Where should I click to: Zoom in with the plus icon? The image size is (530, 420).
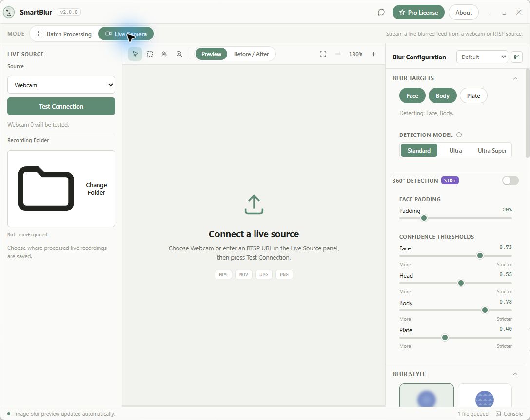[373, 54]
